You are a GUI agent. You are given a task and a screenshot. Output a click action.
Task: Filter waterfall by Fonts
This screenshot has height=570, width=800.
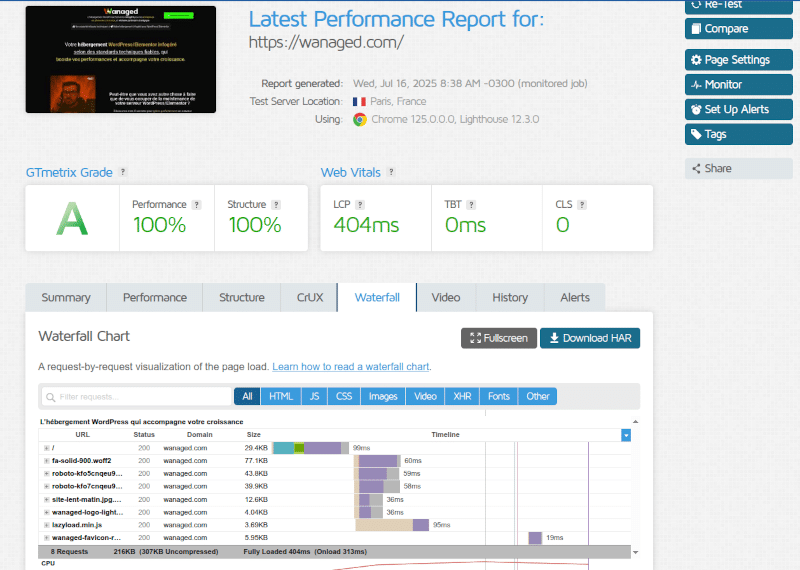point(498,396)
